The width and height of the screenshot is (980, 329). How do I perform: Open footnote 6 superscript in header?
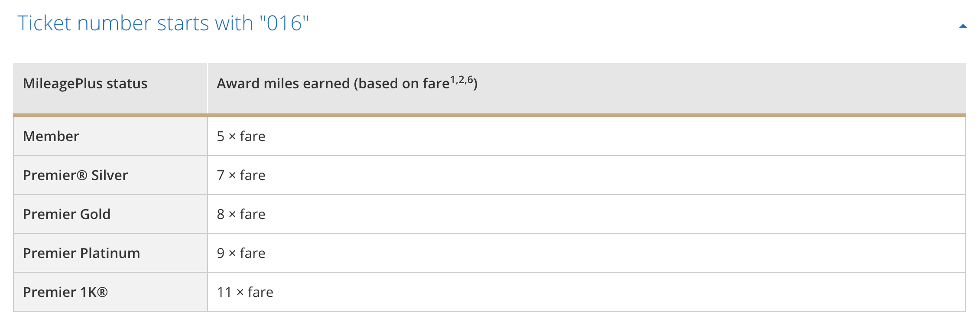470,80
